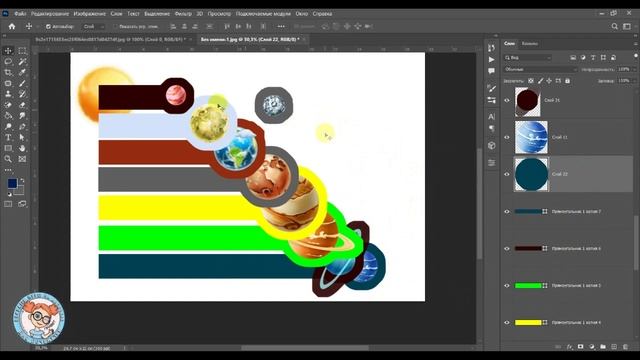The image size is (640, 360).
Task: Open the Character panel icon
Action: coord(491,117)
